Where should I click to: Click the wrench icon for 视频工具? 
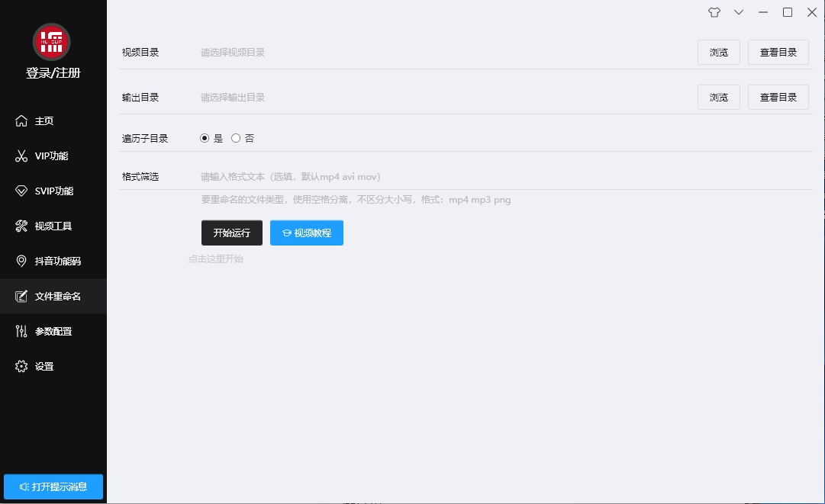tap(21, 226)
